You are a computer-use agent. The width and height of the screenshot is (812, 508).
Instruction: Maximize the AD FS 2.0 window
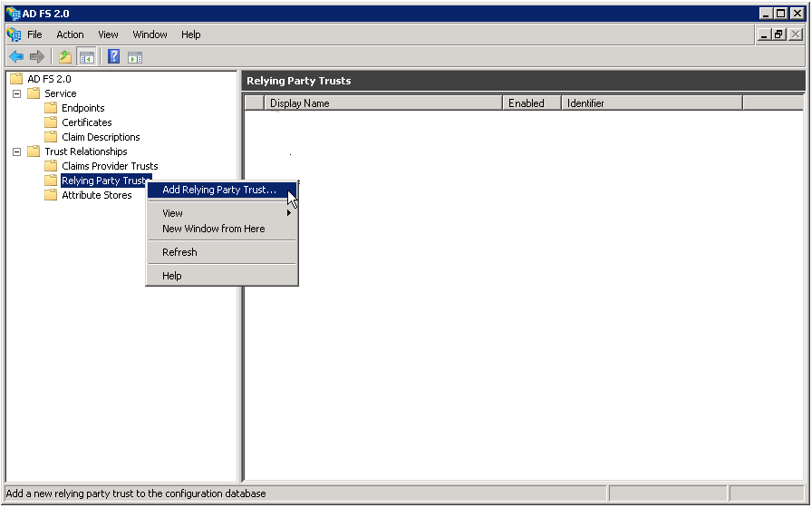tap(781, 14)
